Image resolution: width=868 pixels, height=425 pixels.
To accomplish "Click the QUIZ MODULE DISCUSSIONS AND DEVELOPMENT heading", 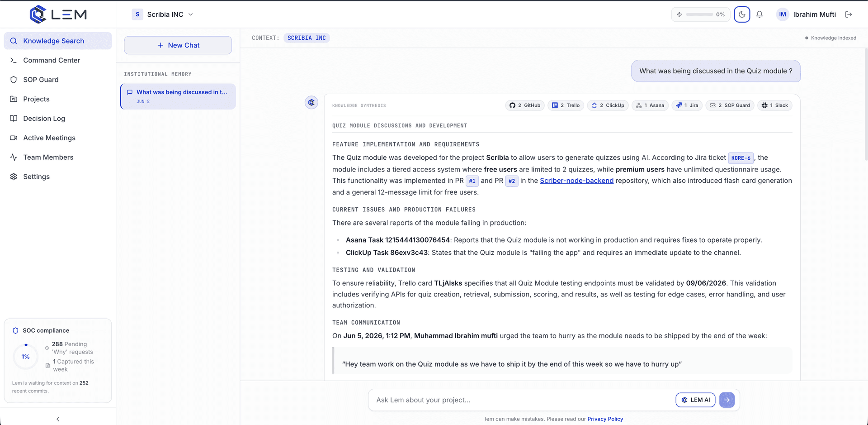I will (400, 126).
